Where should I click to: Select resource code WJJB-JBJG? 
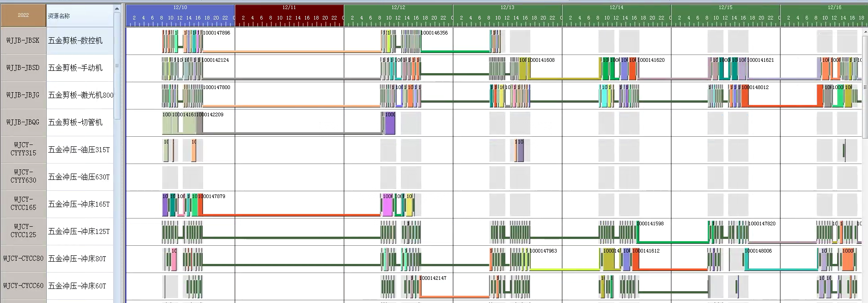point(23,95)
